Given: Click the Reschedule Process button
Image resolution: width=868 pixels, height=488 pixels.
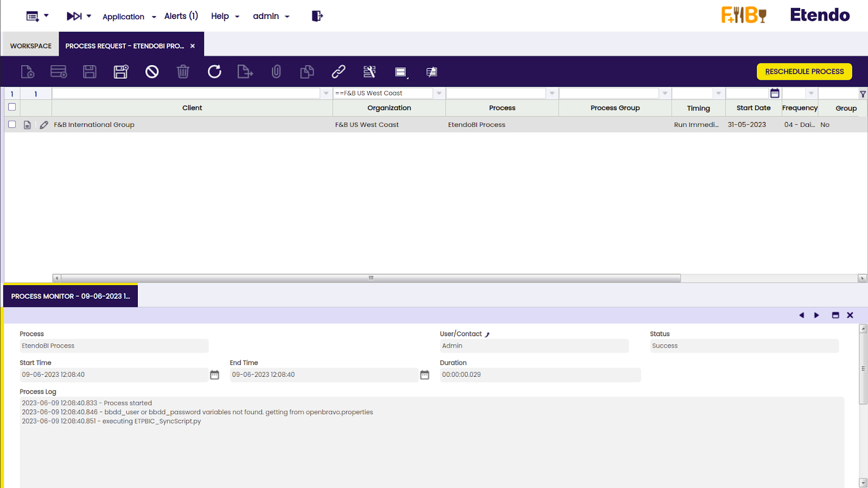Looking at the screenshot, I should point(804,72).
